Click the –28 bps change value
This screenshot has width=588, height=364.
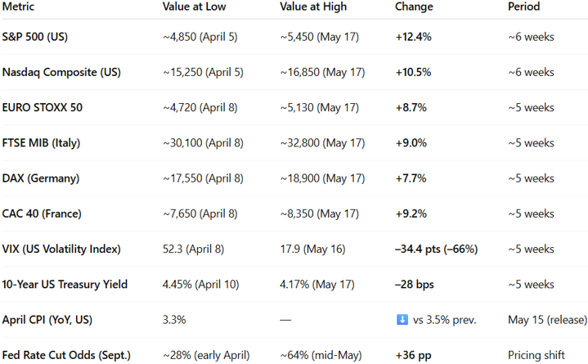coord(415,284)
